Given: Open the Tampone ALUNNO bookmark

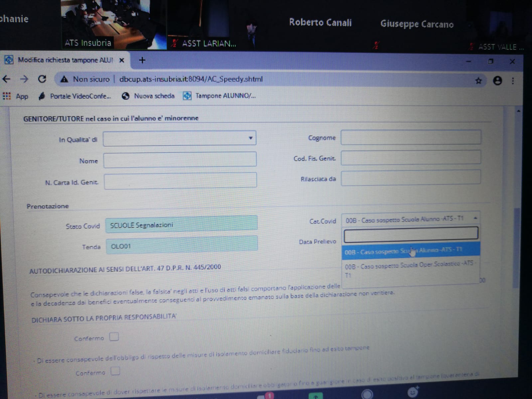Looking at the screenshot, I should [x=220, y=96].
